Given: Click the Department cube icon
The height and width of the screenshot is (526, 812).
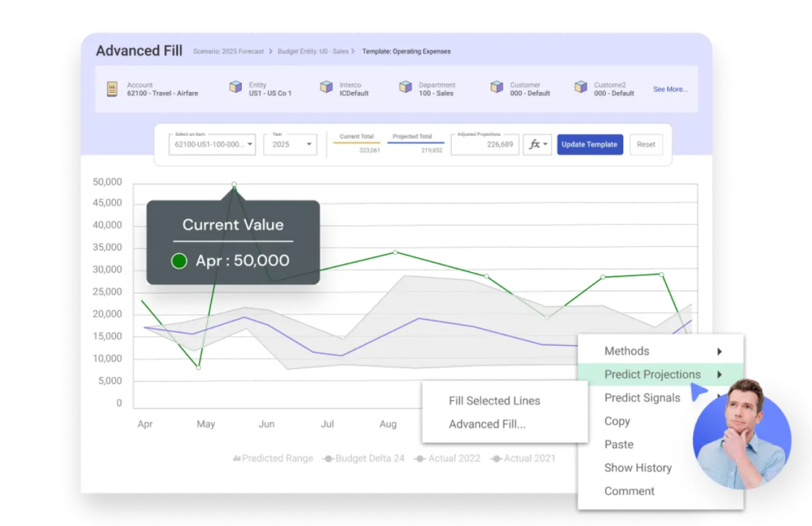Looking at the screenshot, I should [x=405, y=88].
